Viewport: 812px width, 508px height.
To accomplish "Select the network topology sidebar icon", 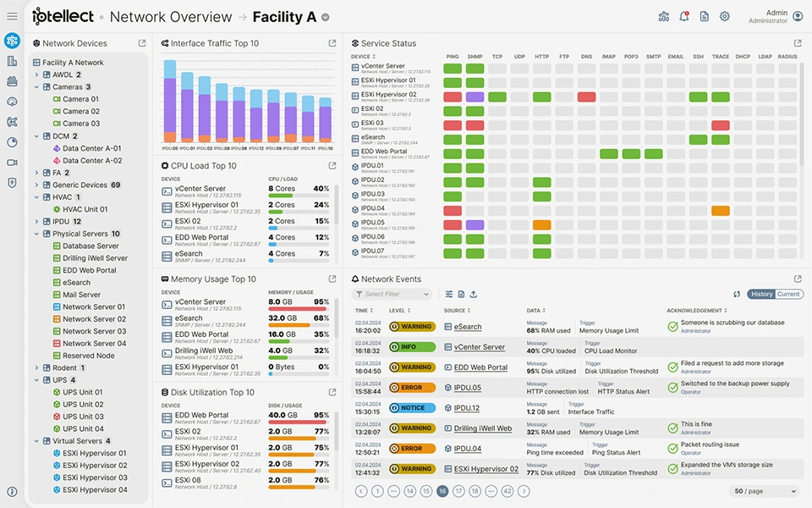I will [x=12, y=40].
